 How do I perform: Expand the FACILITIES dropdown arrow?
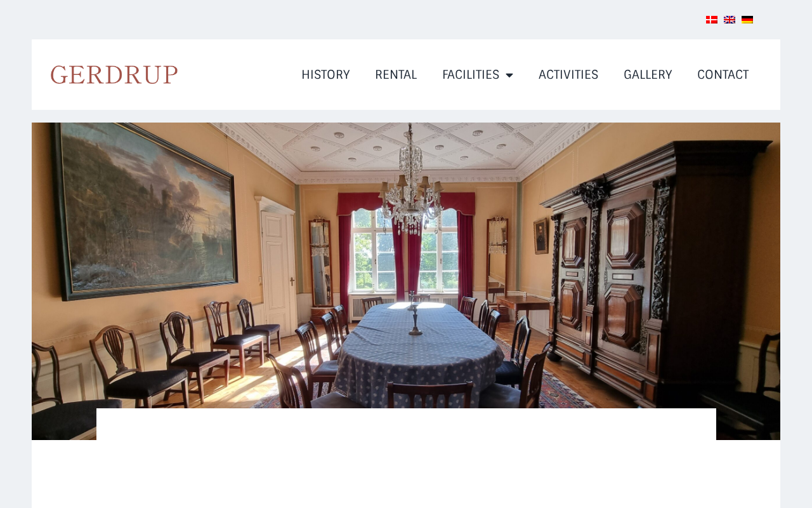click(509, 76)
